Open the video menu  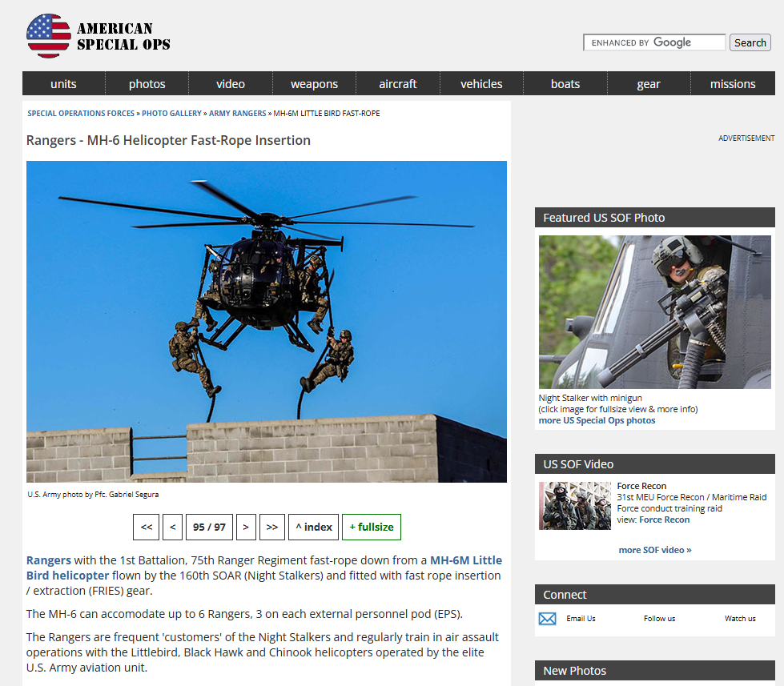pyautogui.click(x=231, y=83)
